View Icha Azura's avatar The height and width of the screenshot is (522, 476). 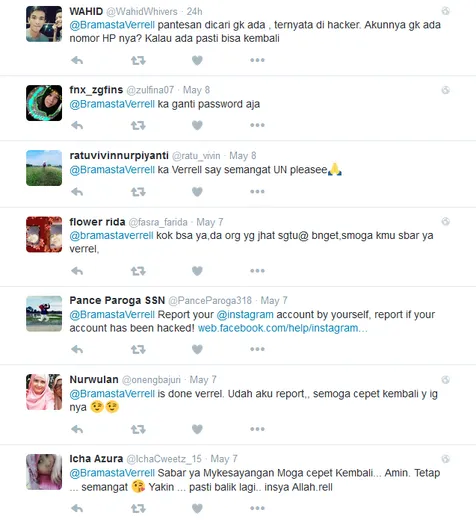[x=44, y=472]
